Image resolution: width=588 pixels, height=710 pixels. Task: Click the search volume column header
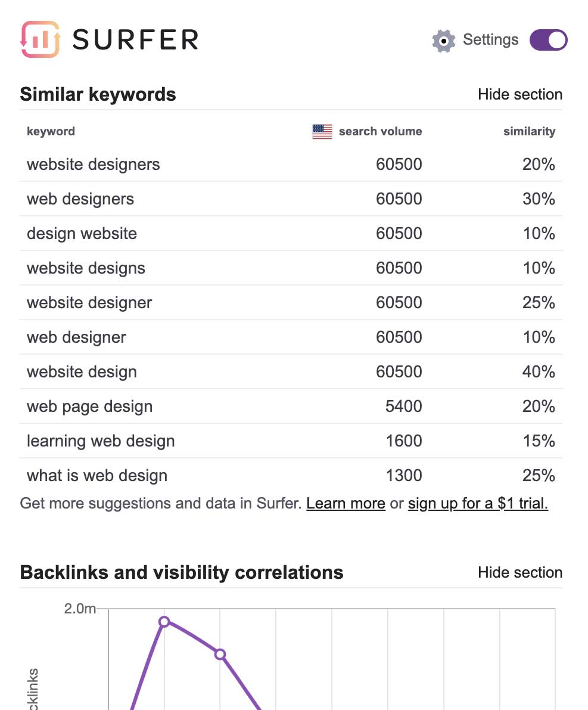tap(380, 132)
